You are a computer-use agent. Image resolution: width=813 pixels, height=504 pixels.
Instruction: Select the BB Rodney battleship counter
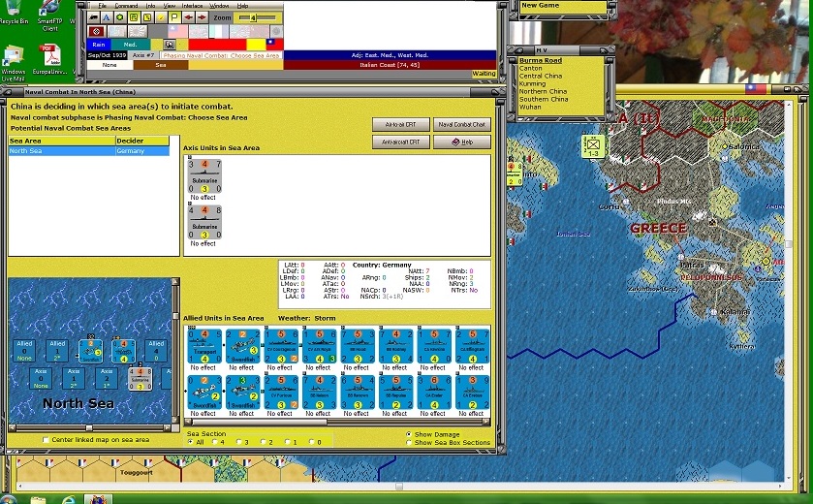click(x=396, y=346)
